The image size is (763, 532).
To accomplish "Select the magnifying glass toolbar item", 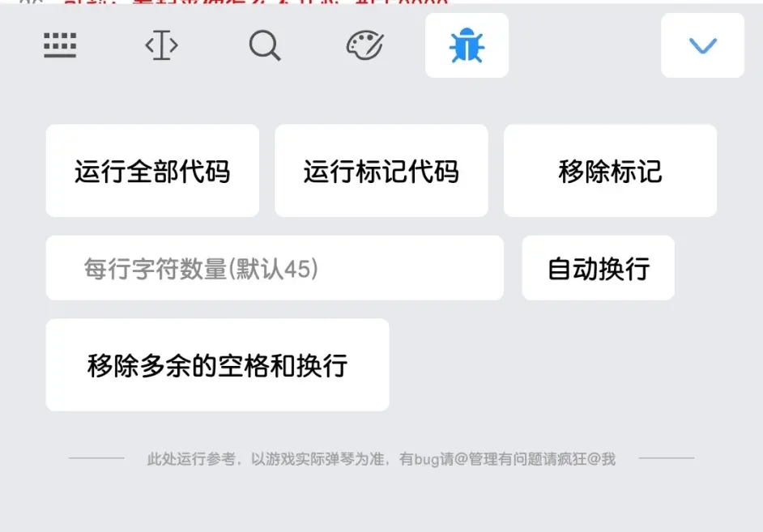I will tap(265, 45).
